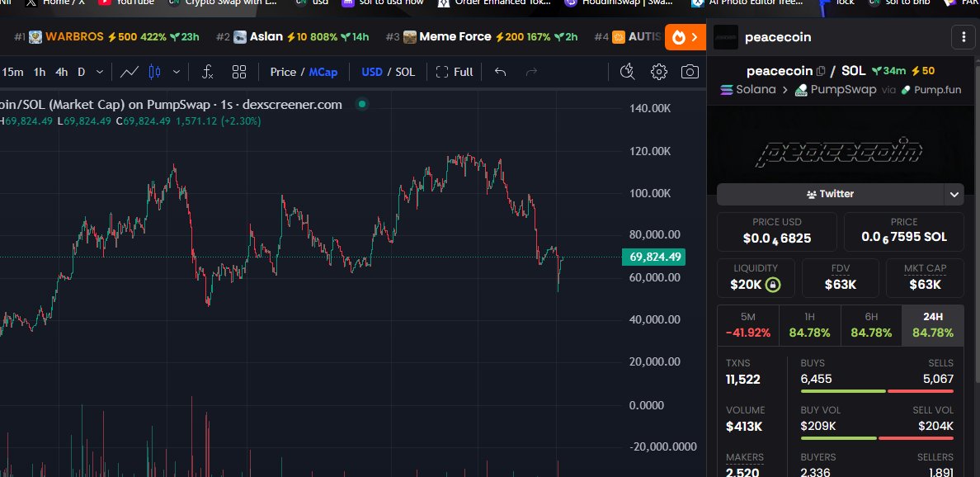Open the Twitter community button
Viewport: 980px width, 477px height.
(830, 195)
